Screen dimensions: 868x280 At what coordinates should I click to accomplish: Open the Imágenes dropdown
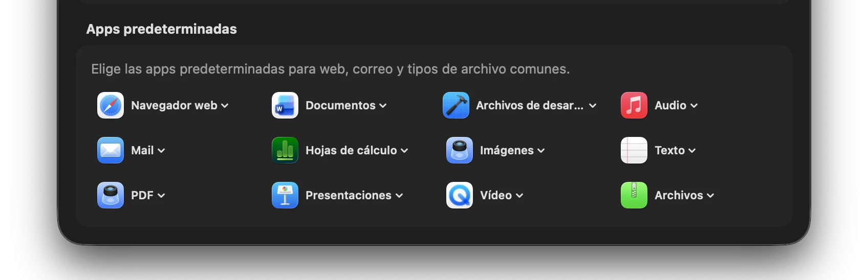(x=512, y=150)
